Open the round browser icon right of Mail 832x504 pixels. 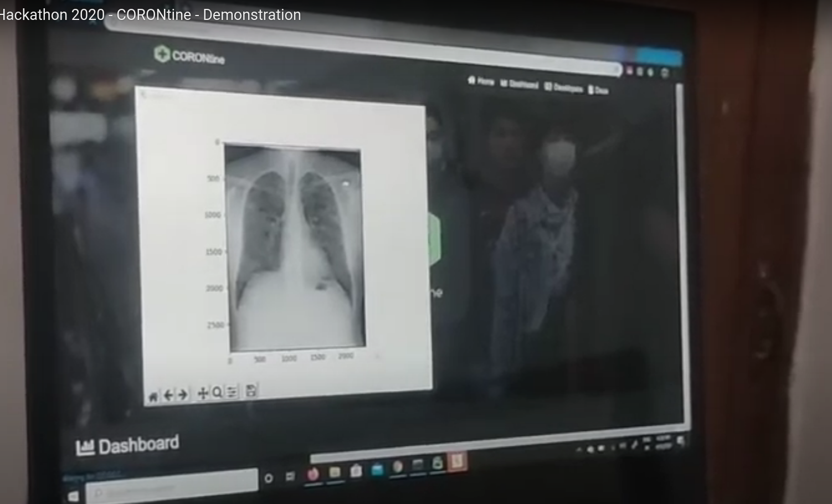point(397,467)
